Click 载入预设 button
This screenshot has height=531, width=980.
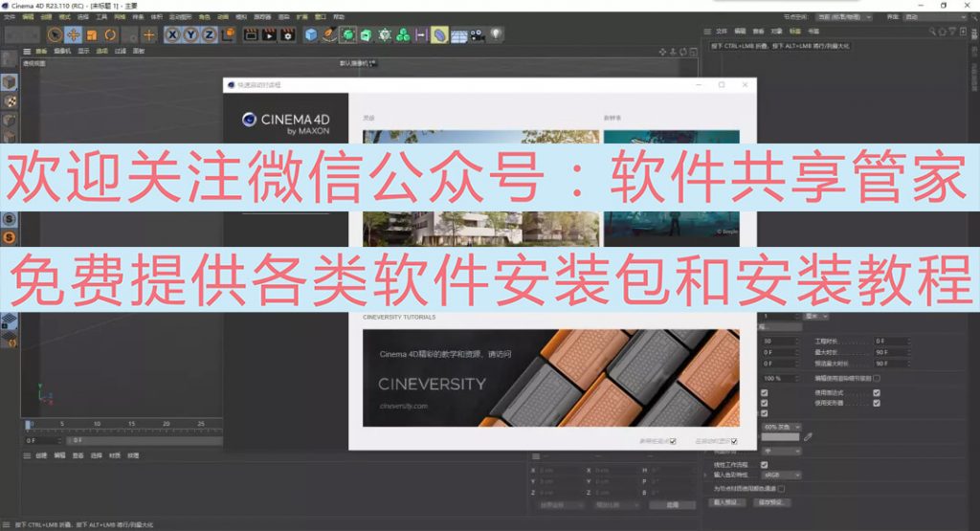[726, 502]
